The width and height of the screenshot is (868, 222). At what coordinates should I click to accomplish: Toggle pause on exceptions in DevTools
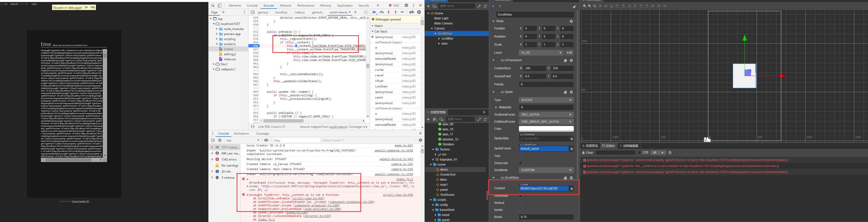pyautogui.click(x=419, y=12)
